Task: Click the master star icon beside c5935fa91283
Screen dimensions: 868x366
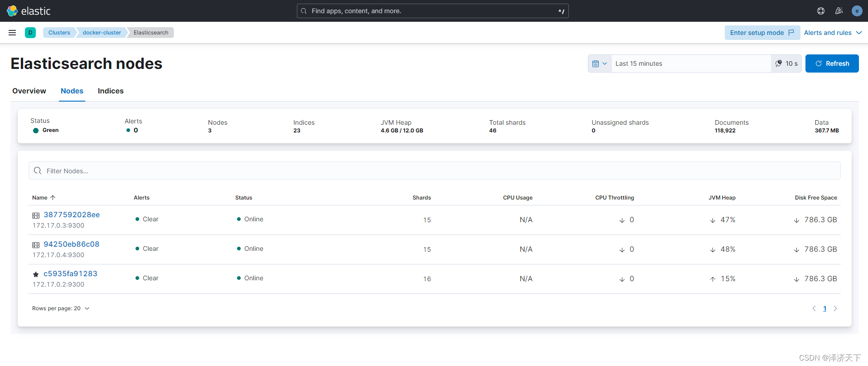Action: [36, 274]
